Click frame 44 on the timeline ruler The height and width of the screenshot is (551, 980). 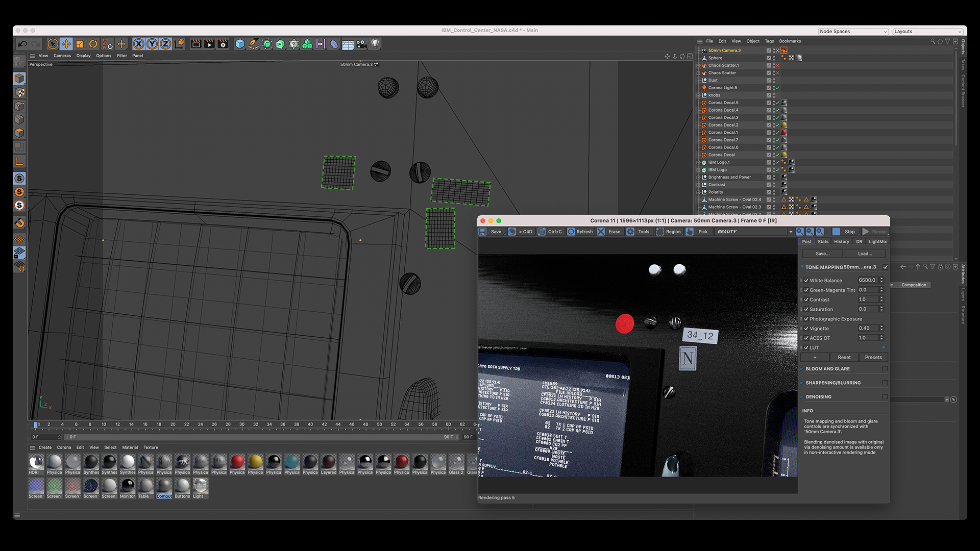click(339, 424)
